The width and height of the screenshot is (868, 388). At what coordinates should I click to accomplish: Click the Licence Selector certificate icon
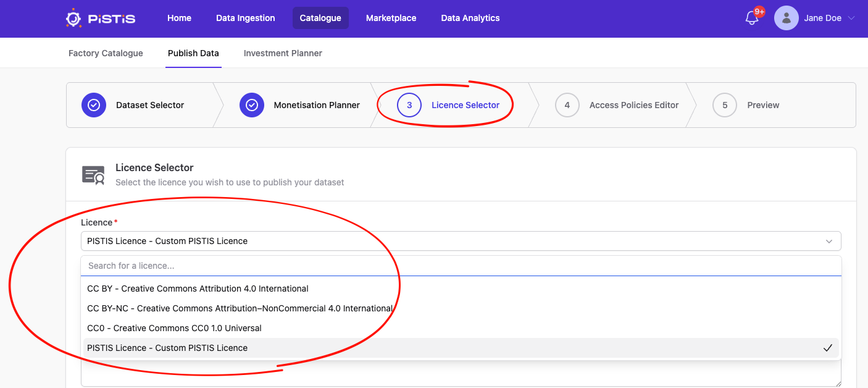[93, 175]
